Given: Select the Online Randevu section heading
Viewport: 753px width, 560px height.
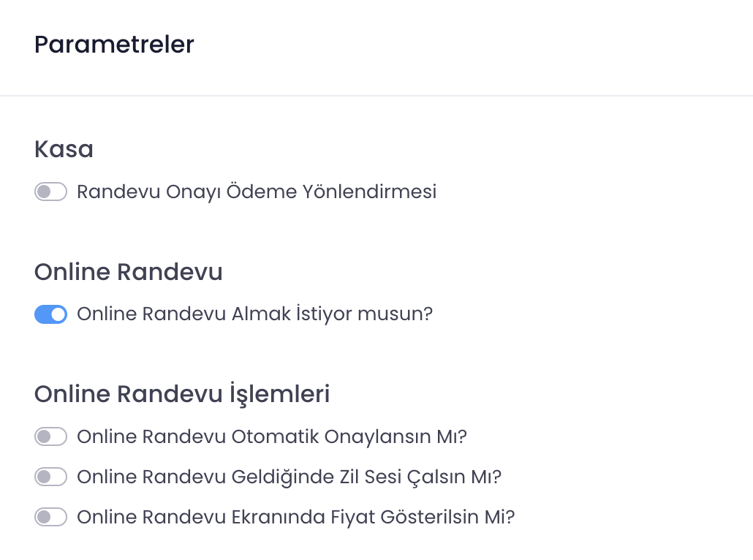Looking at the screenshot, I should point(128,272).
